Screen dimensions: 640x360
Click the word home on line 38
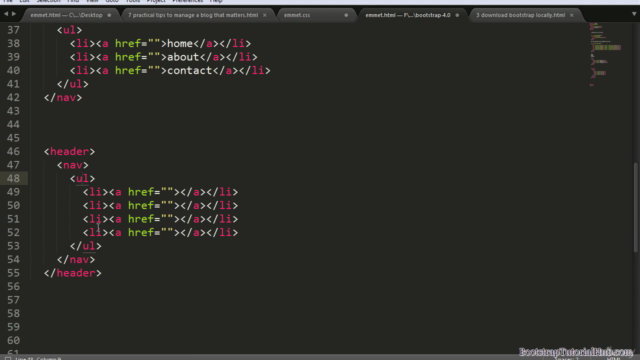tap(180, 43)
